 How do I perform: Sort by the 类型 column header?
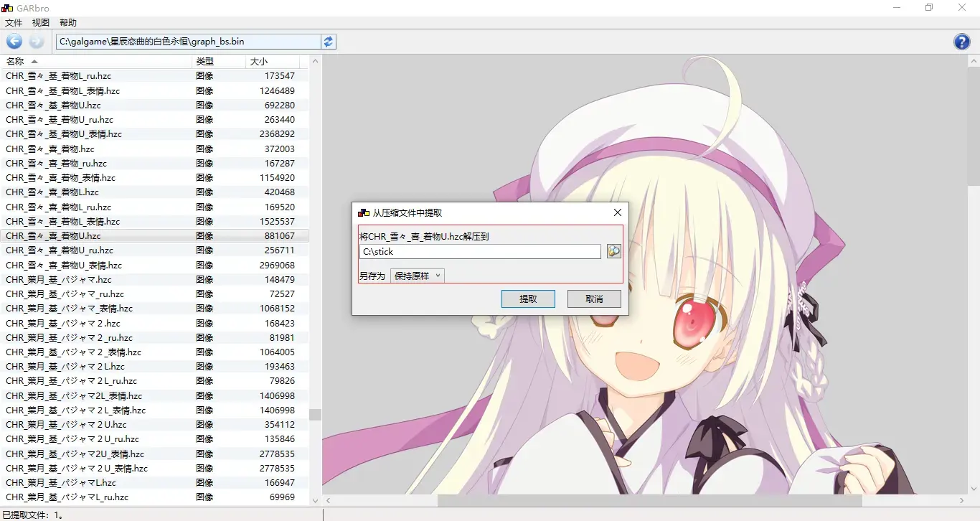tap(219, 62)
